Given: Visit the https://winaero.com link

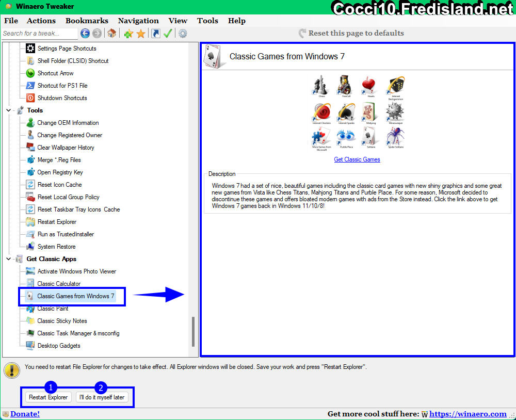Looking at the screenshot, I should (x=467, y=414).
